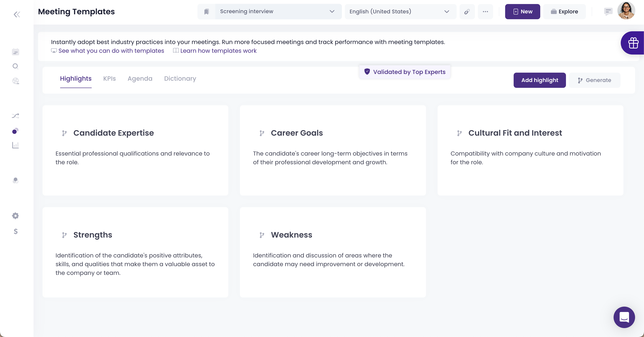Click the copy link icon
644x337 pixels.
(x=467, y=11)
